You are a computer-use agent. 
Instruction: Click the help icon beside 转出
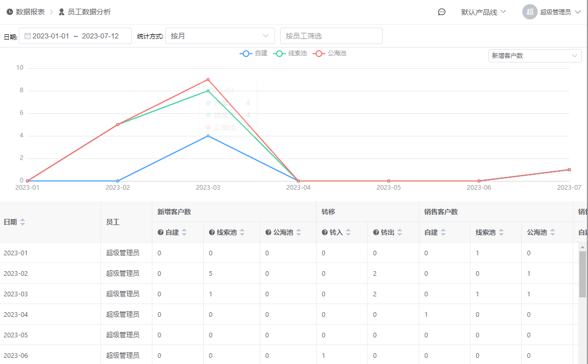(376, 232)
